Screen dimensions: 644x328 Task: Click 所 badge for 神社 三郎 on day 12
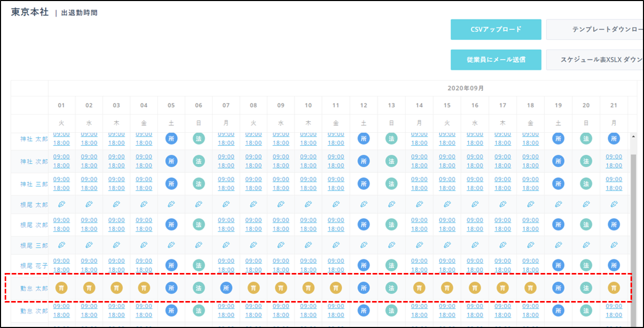(363, 184)
